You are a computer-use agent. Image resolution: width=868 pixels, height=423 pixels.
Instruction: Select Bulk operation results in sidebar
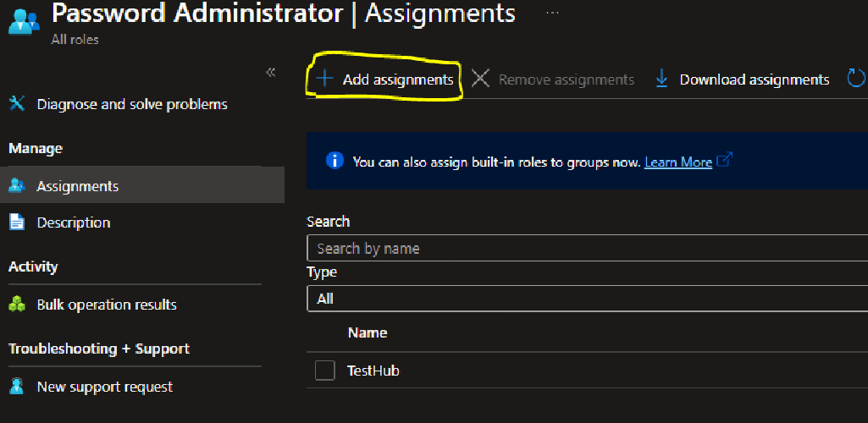(107, 305)
